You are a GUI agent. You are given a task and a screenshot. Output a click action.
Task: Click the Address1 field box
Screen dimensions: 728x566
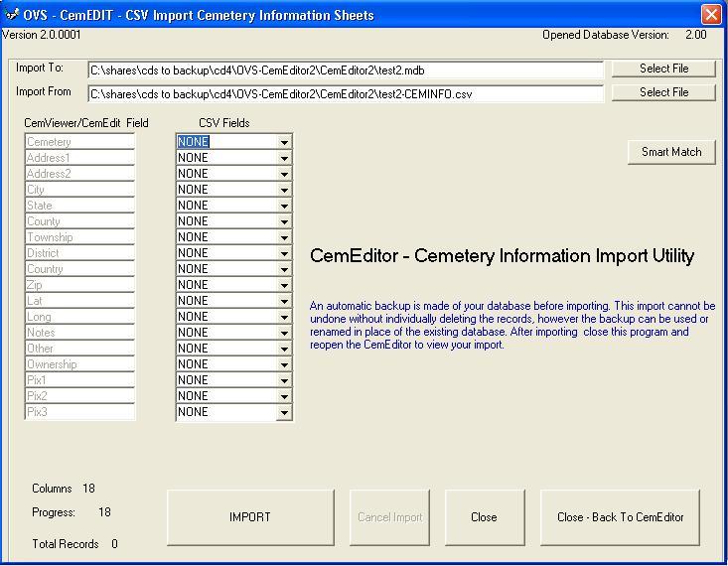click(79, 158)
